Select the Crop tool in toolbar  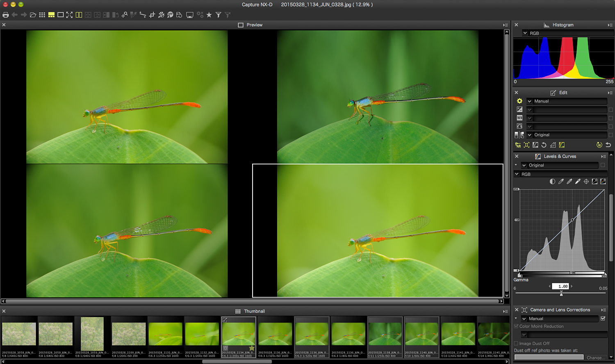click(152, 15)
